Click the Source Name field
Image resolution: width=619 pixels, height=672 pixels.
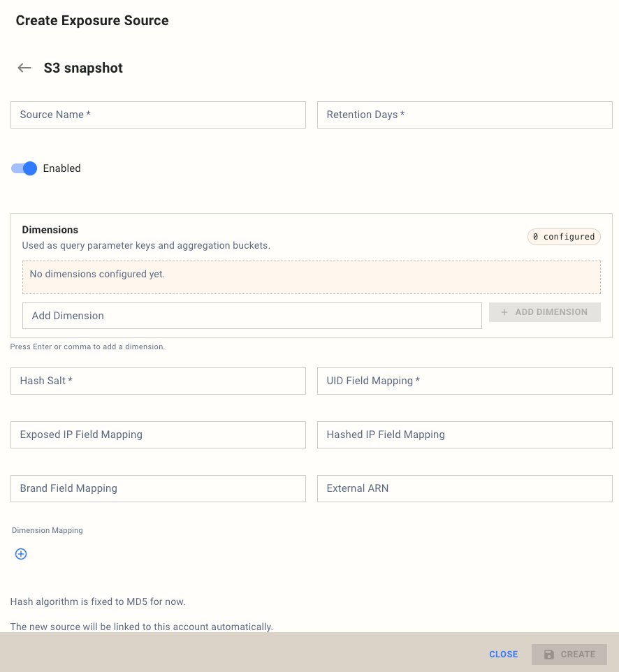click(158, 115)
